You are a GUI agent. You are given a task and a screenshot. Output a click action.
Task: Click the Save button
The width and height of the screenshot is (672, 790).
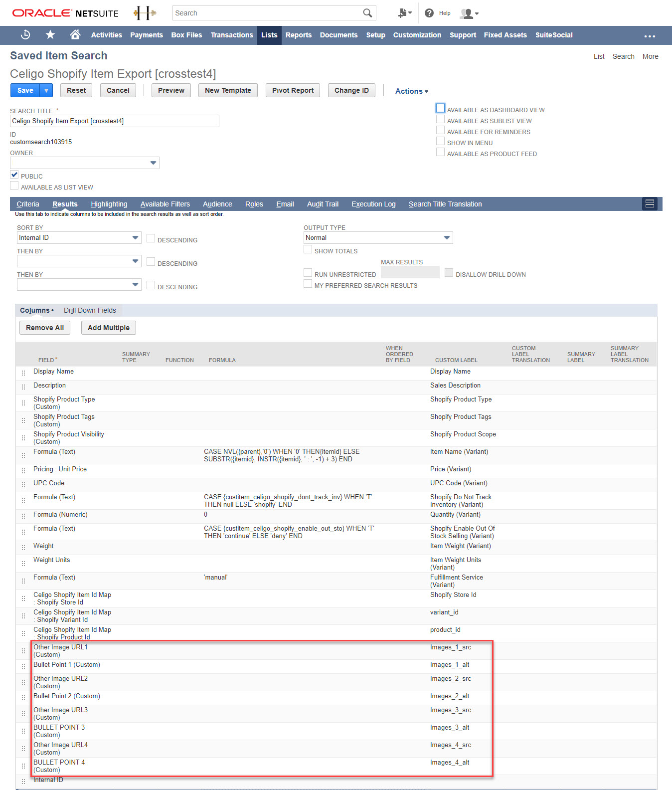tap(25, 90)
